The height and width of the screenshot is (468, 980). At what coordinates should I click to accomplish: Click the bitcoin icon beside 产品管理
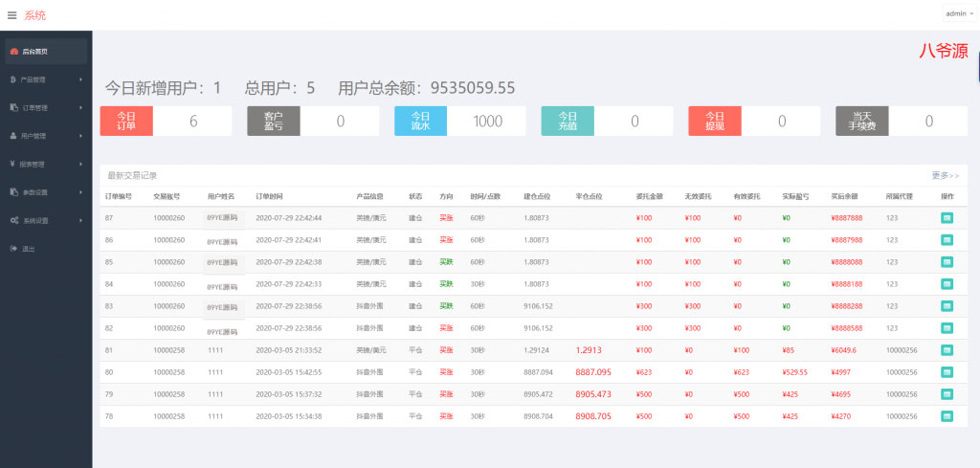click(x=13, y=80)
